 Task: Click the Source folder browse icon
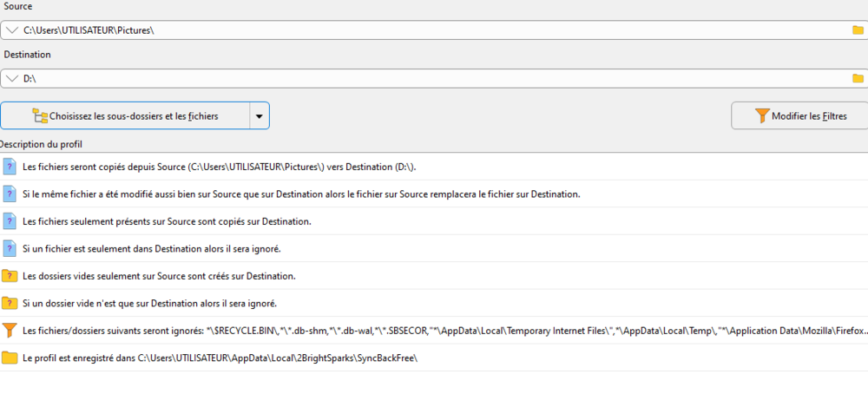click(858, 30)
